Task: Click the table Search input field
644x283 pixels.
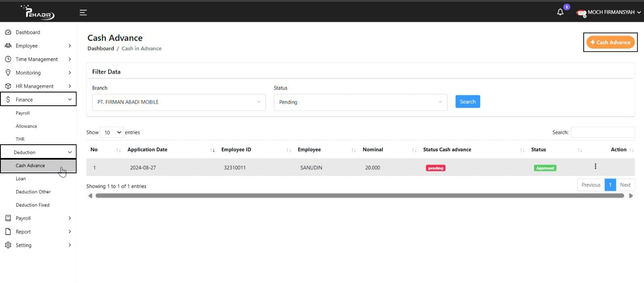Action: 603,132
